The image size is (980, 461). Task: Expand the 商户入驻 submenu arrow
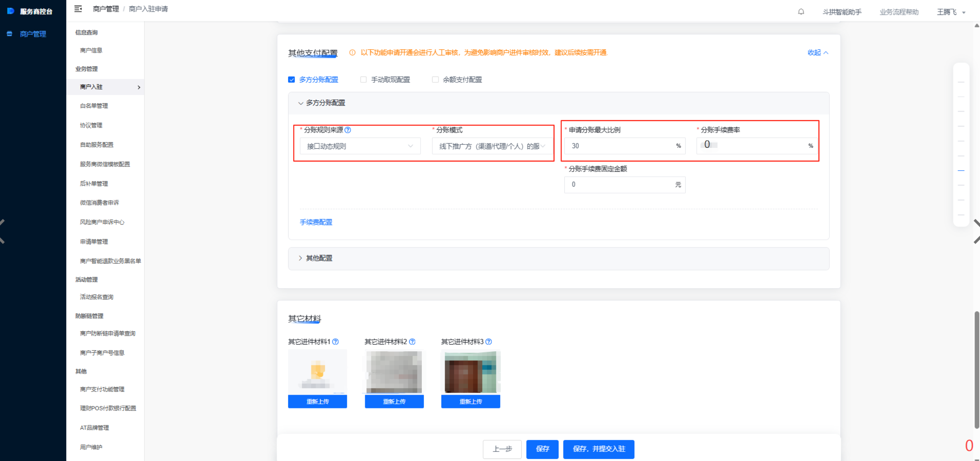click(x=139, y=87)
